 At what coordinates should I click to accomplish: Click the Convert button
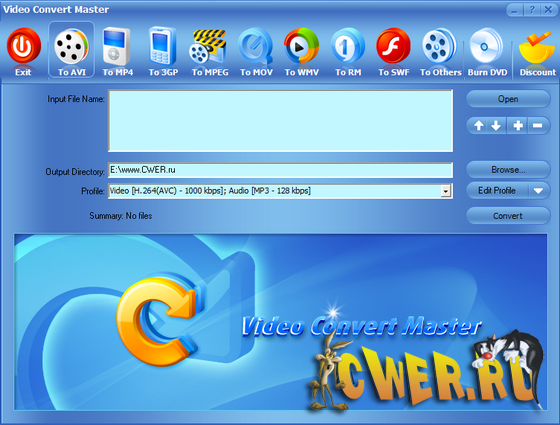click(x=508, y=216)
